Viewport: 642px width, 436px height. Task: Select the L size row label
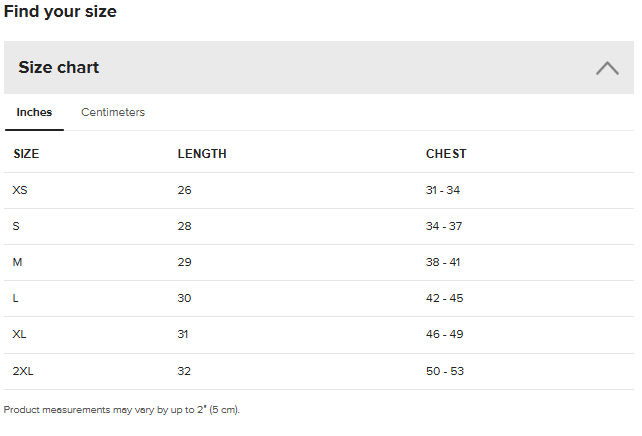coord(15,298)
